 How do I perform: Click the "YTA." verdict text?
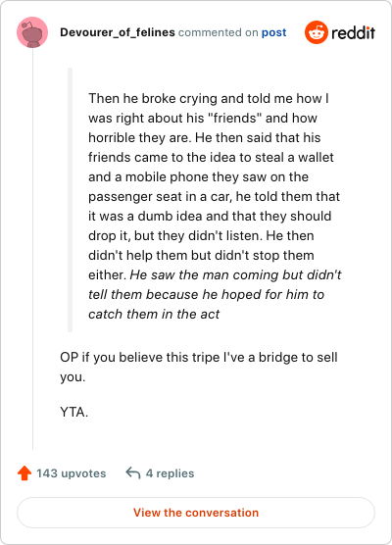pos(74,413)
